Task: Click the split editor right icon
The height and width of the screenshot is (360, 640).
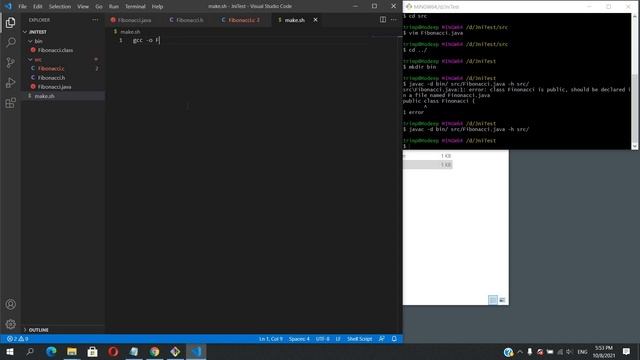Action: pos(383,20)
